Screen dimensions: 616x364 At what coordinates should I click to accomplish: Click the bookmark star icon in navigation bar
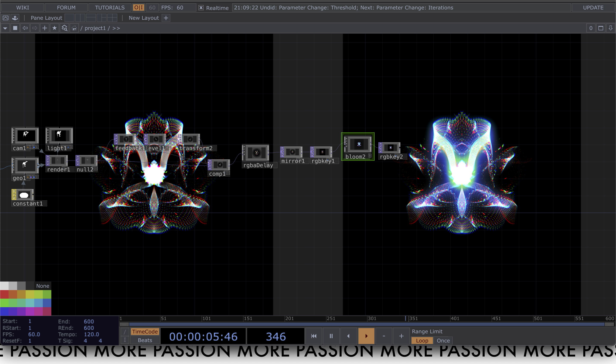[x=54, y=28]
